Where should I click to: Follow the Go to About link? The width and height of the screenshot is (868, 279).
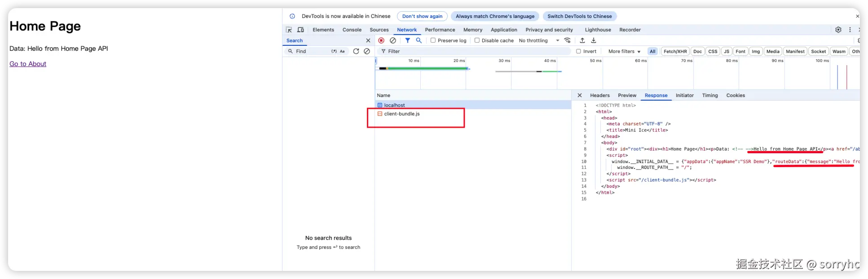click(28, 64)
